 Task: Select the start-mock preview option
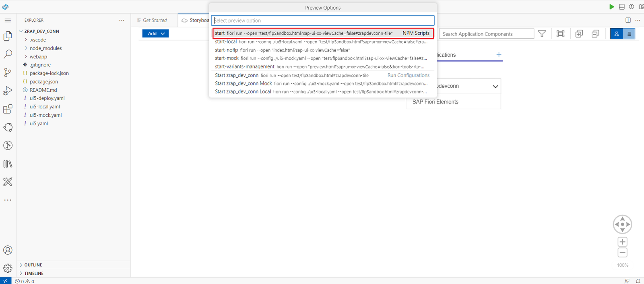(x=323, y=58)
